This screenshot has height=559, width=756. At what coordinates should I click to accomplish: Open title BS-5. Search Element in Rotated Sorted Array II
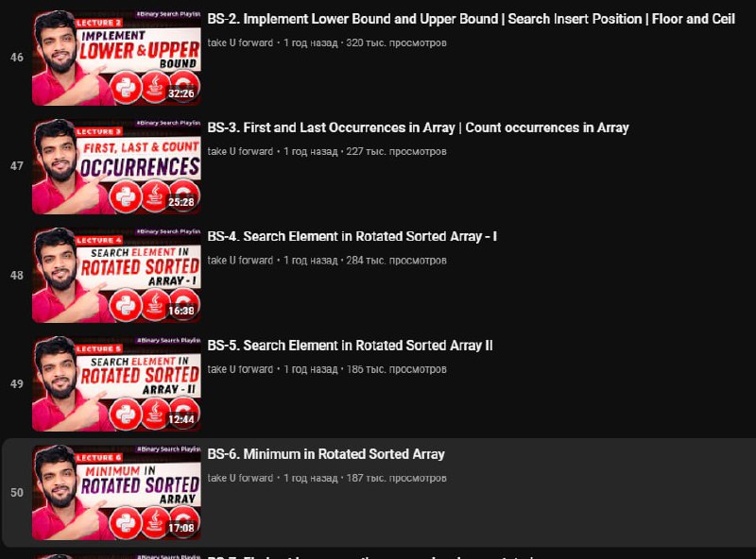350,346
